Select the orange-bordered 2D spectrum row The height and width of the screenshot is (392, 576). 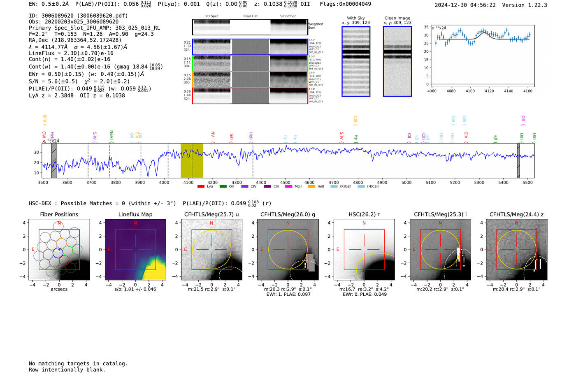pyautogui.click(x=250, y=79)
